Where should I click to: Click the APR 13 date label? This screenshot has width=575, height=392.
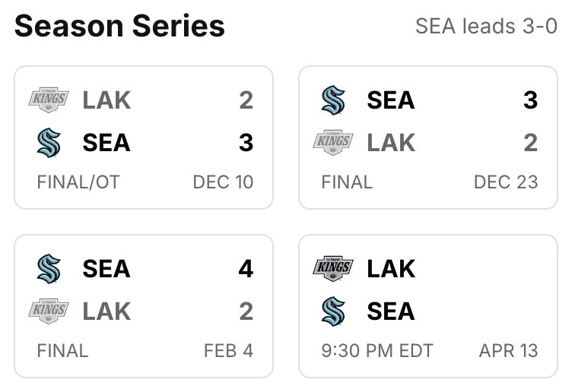(x=508, y=351)
